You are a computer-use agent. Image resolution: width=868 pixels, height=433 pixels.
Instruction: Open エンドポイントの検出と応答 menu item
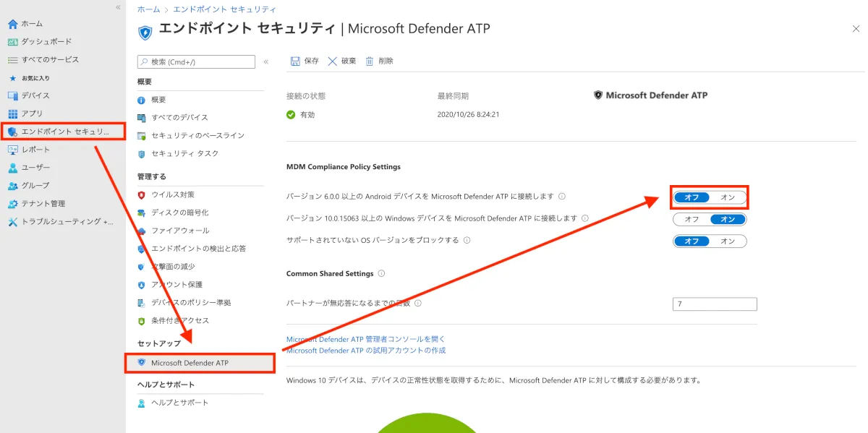(x=198, y=249)
